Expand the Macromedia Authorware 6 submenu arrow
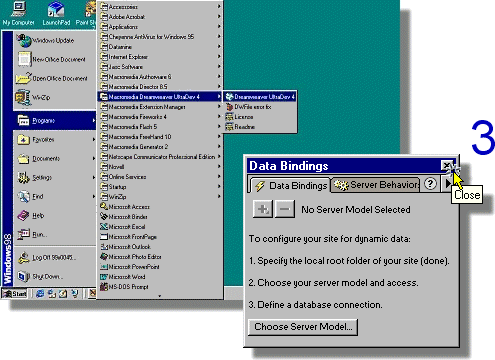This screenshot has height=360, width=495. (x=219, y=76)
